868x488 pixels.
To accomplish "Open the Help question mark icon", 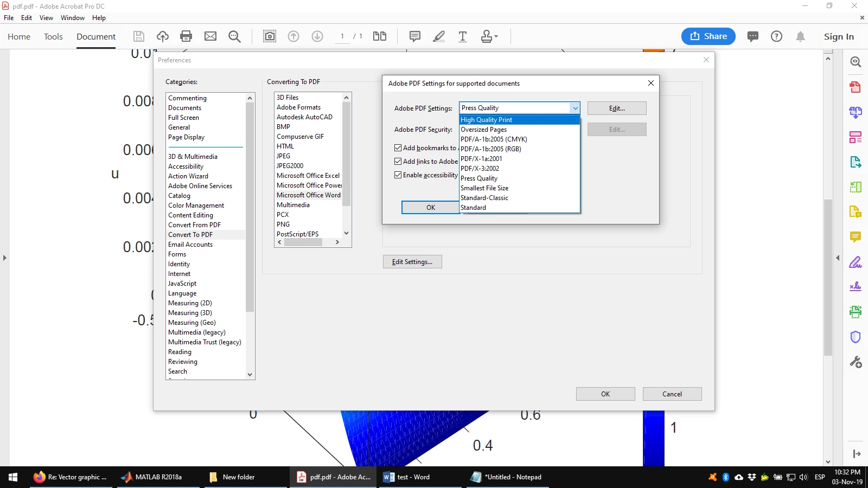I will [x=777, y=36].
